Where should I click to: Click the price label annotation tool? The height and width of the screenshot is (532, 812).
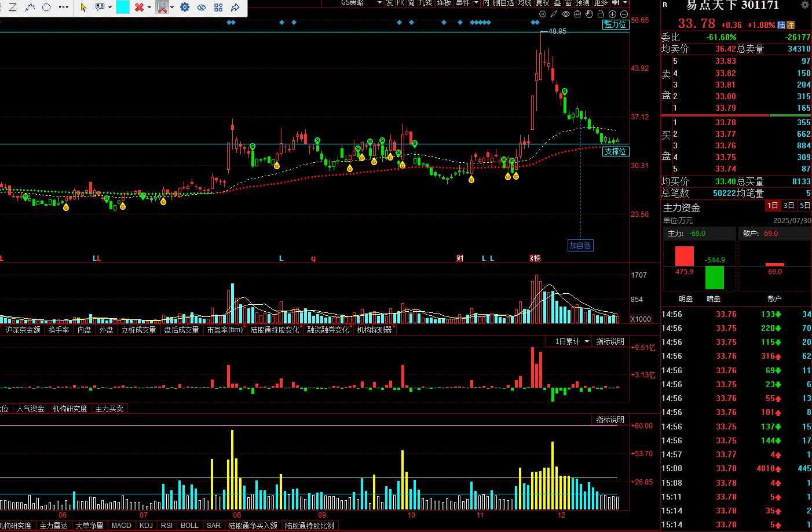(x=100, y=7)
